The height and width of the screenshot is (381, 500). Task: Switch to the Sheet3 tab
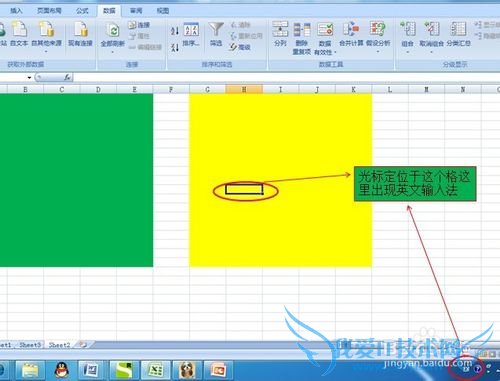[x=30, y=345]
